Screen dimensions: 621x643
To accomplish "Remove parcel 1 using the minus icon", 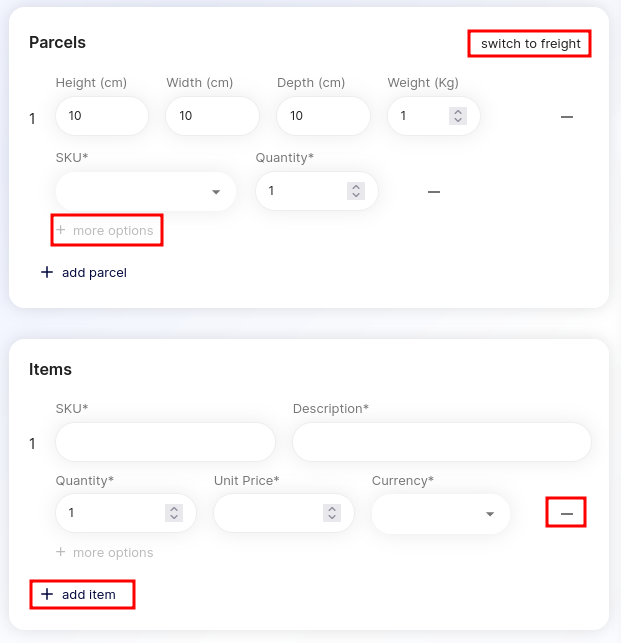I will pos(566,117).
